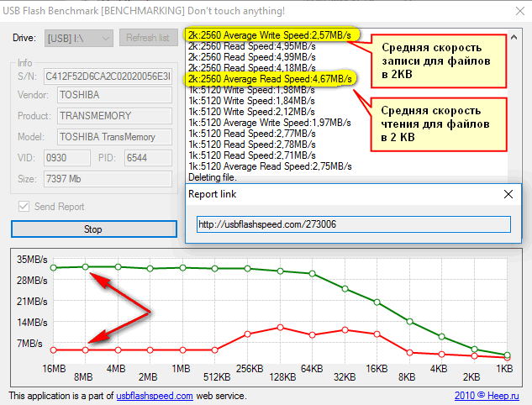This screenshot has width=532, height=405.
Task: Click the S/N serial number field
Action: (x=108, y=76)
